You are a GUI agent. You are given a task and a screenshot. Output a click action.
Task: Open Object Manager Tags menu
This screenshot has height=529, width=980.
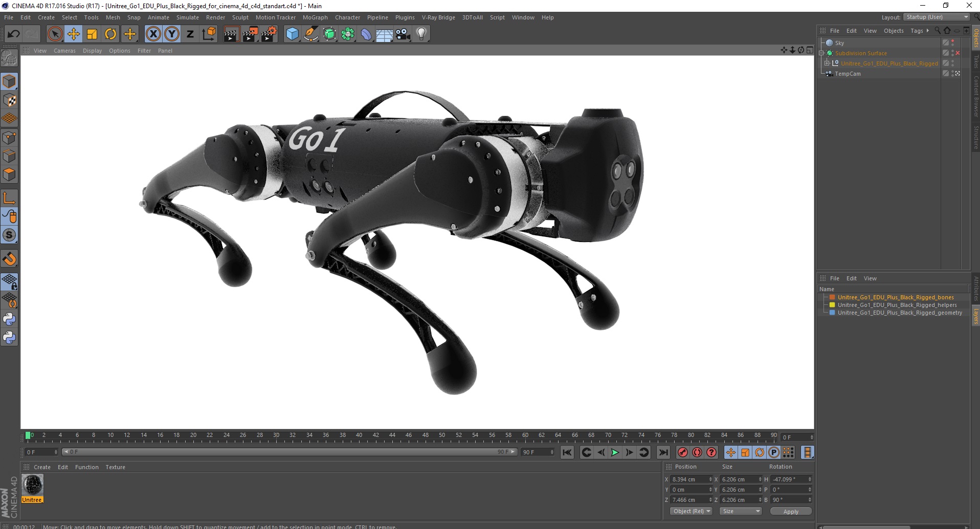click(x=917, y=31)
